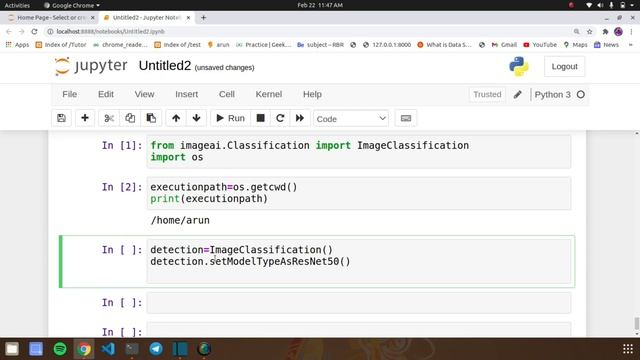The image size is (640, 360).
Task: Open Telegram from the dock
Action: click(156, 349)
